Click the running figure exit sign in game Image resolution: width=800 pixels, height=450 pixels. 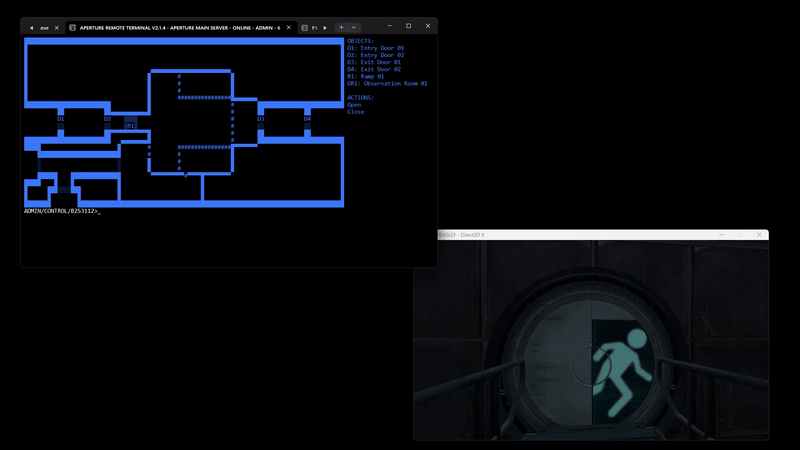pos(623,372)
